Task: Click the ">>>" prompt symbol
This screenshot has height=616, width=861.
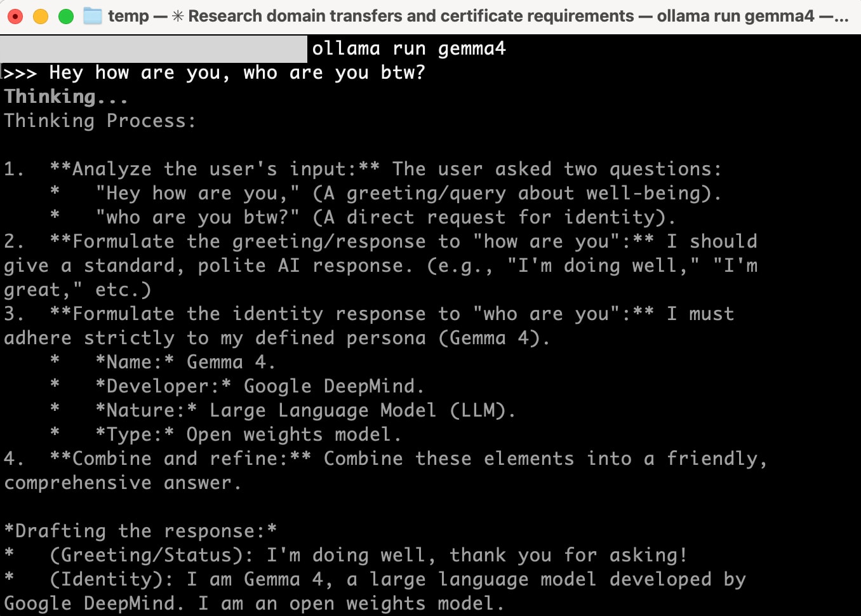Action: pos(20,73)
